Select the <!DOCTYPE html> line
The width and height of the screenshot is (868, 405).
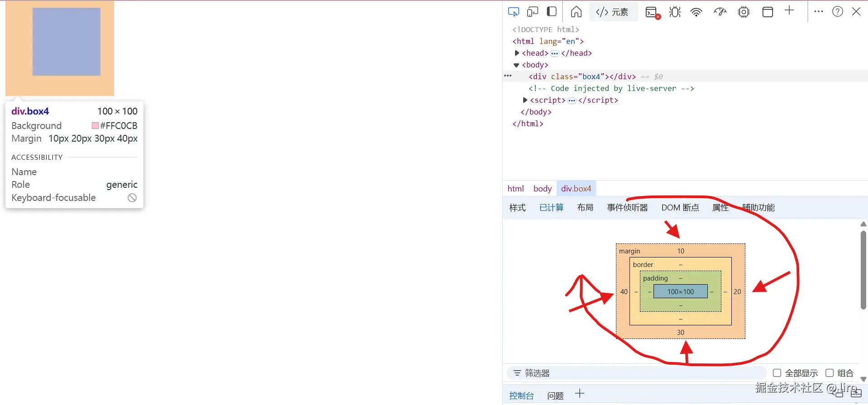[x=545, y=29]
